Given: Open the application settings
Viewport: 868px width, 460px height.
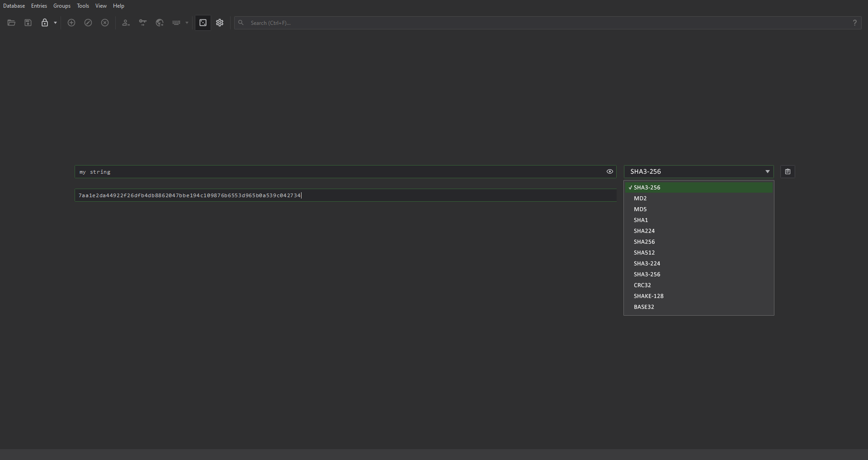Looking at the screenshot, I should coord(219,23).
